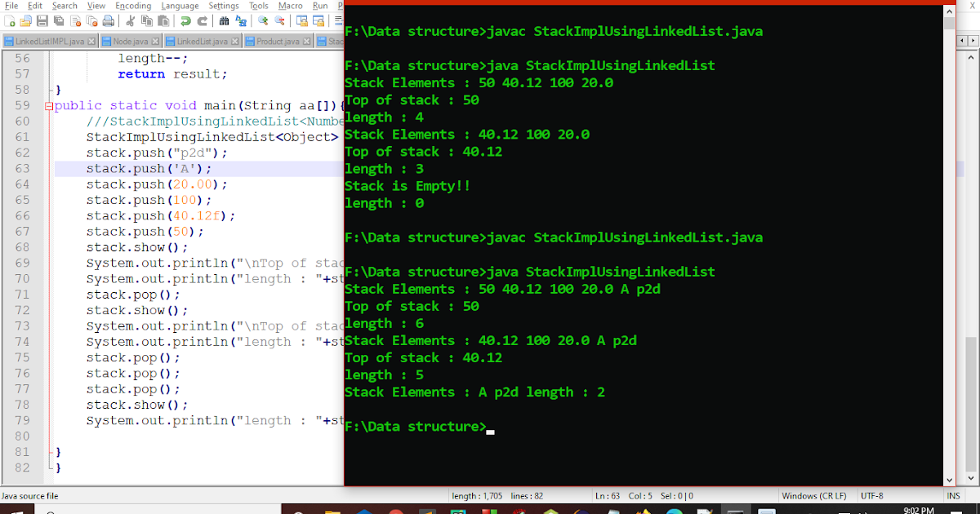Create a new file in Notepad++
The width and height of the screenshot is (980, 514).
(8, 21)
